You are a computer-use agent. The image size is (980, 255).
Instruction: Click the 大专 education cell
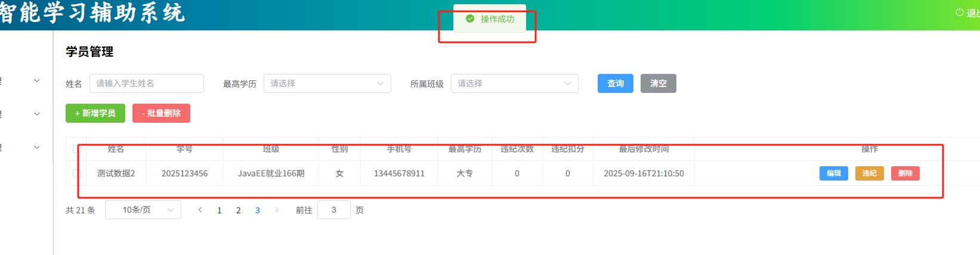point(465,173)
